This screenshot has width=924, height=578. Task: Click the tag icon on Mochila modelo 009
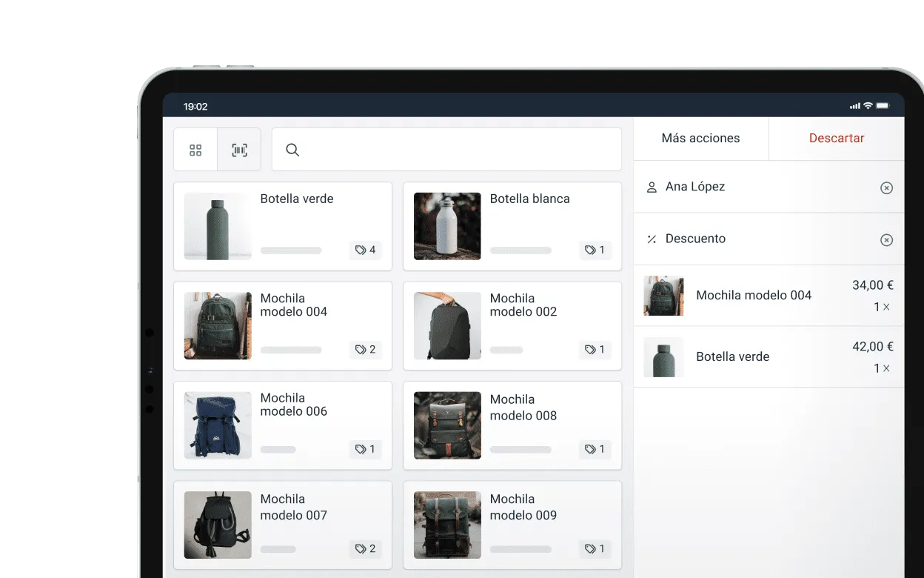pos(595,549)
